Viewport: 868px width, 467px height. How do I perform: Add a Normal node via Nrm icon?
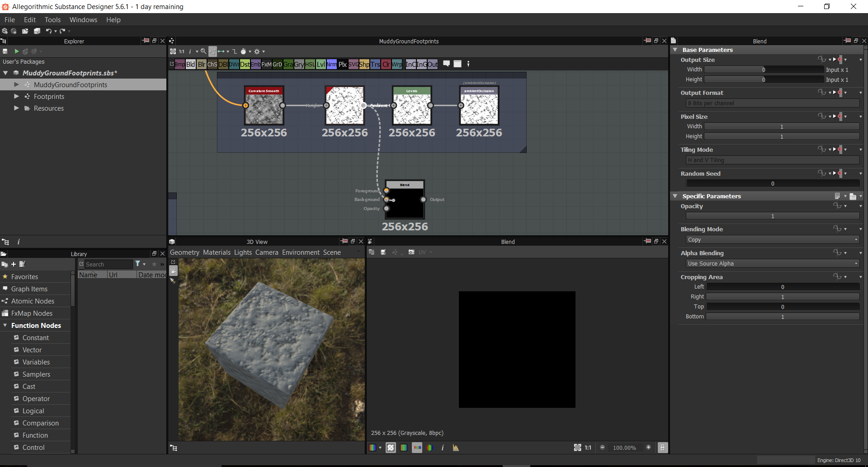(331, 64)
